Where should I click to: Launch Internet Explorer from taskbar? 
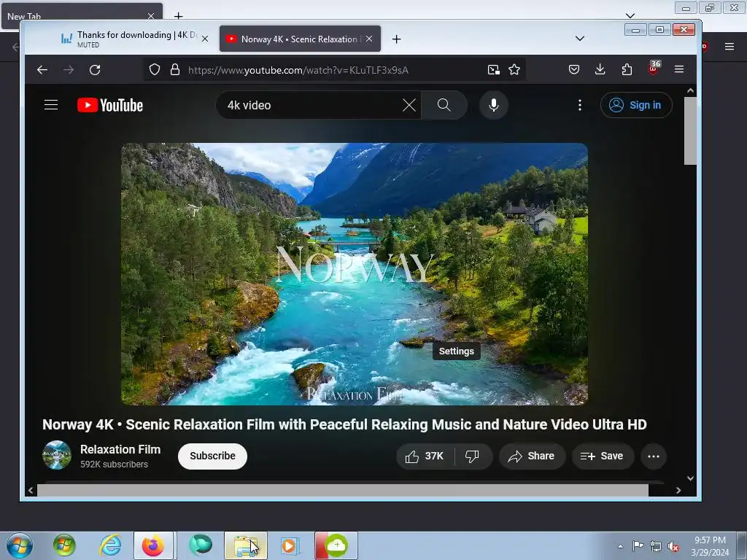[x=111, y=545]
